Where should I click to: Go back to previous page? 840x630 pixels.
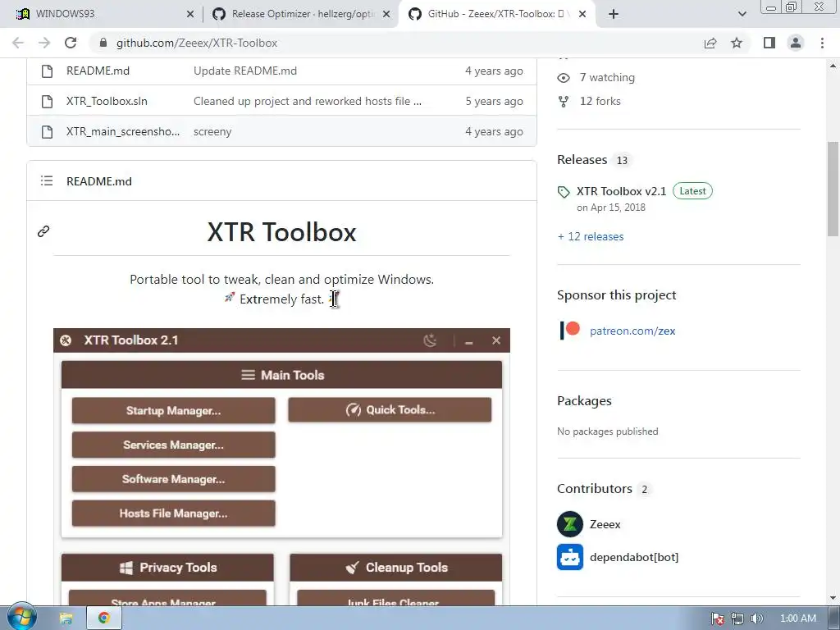click(18, 43)
